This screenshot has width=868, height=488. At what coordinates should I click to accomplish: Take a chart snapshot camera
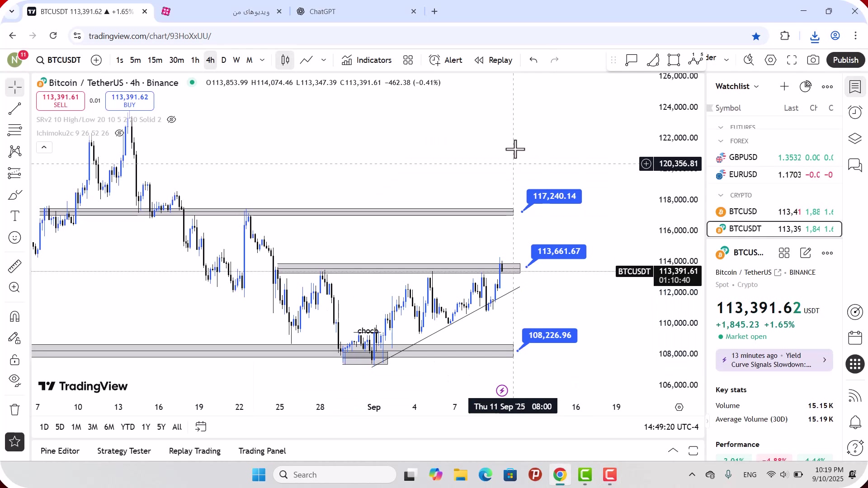(813, 60)
